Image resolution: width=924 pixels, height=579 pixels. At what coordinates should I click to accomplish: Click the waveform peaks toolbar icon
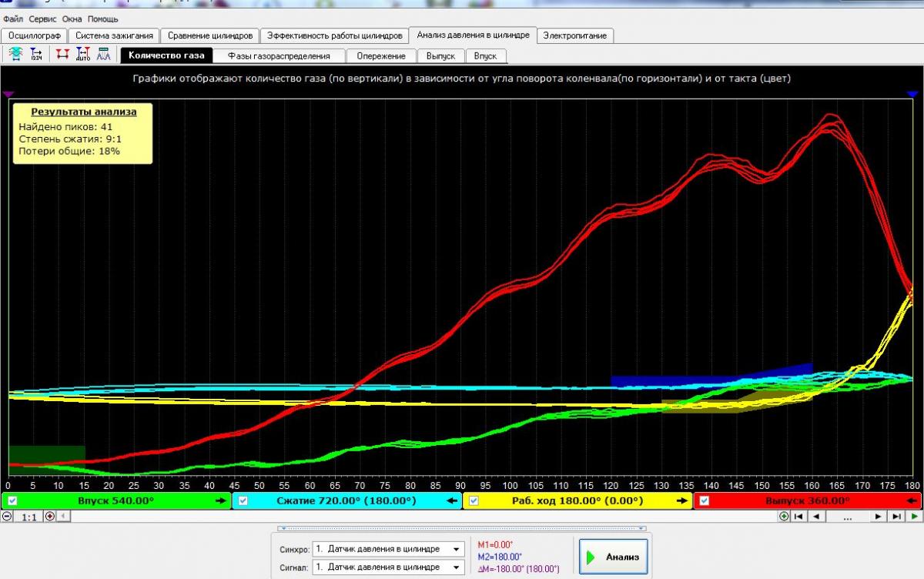(103, 55)
